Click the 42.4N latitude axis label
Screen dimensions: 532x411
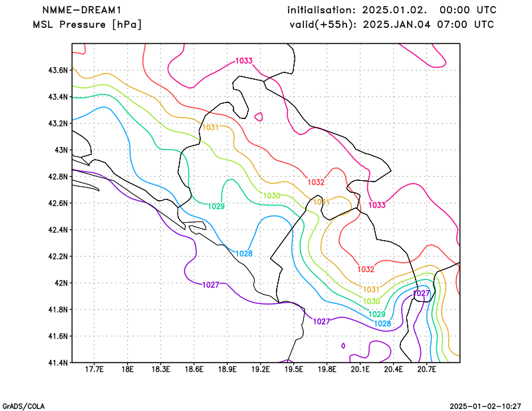[x=58, y=229]
